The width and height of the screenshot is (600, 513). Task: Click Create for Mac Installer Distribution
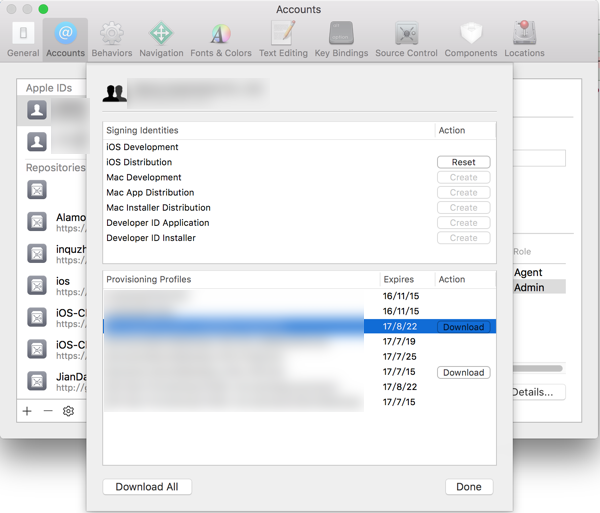tap(463, 208)
